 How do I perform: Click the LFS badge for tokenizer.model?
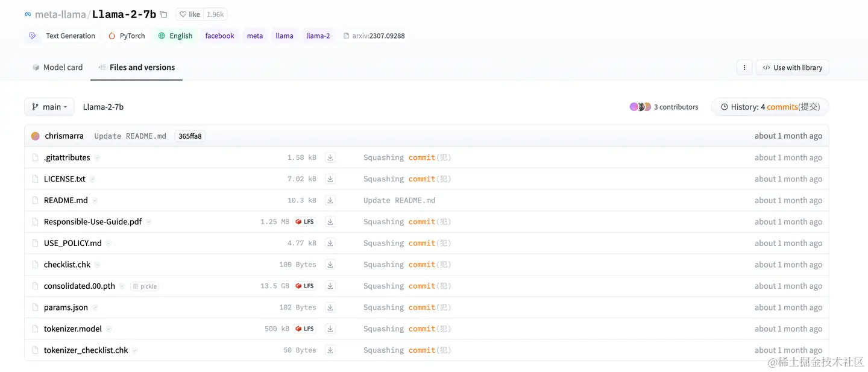pyautogui.click(x=305, y=329)
